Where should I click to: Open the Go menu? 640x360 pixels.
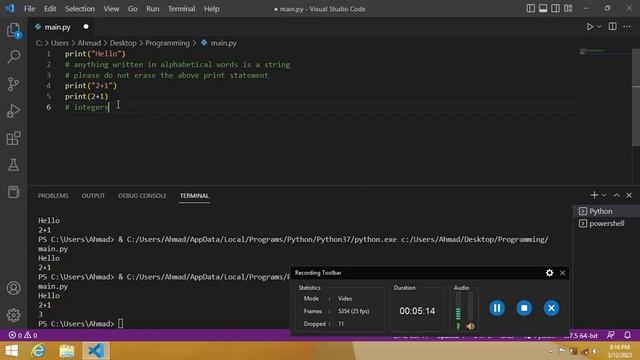point(133,9)
